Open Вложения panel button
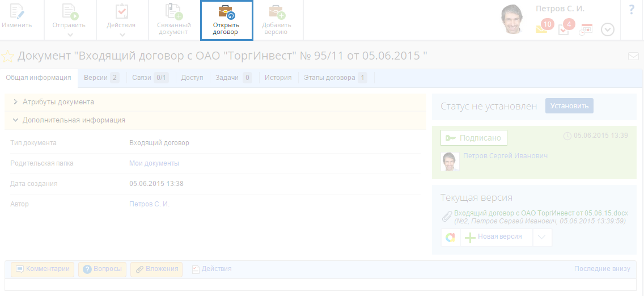 (156, 269)
